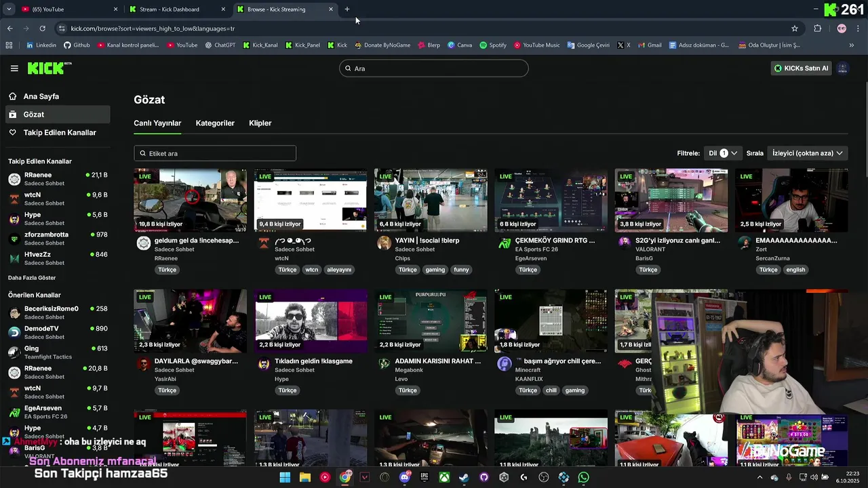This screenshot has height=488, width=868.
Task: Open Ging Teamfight Tactics channel
Action: [58, 352]
